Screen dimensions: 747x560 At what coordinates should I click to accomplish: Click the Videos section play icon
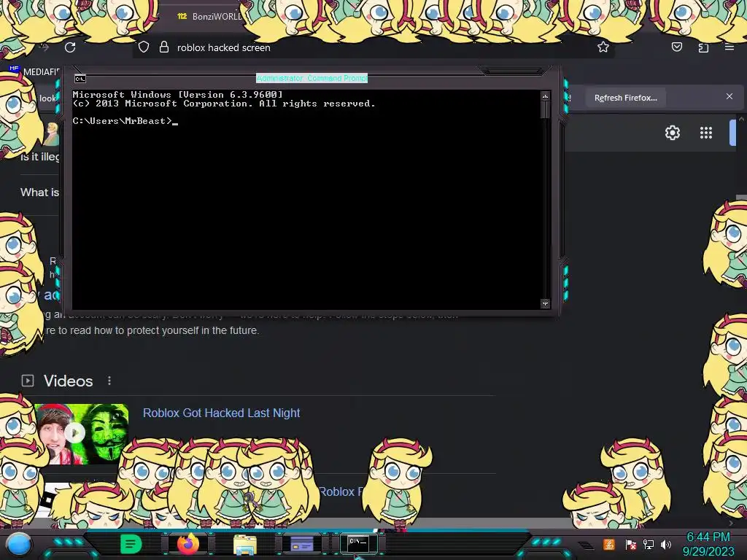coord(28,381)
